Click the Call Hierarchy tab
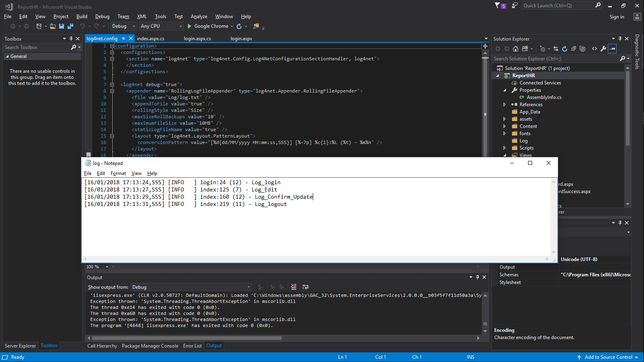Image resolution: width=644 pixels, height=362 pixels. click(102, 346)
